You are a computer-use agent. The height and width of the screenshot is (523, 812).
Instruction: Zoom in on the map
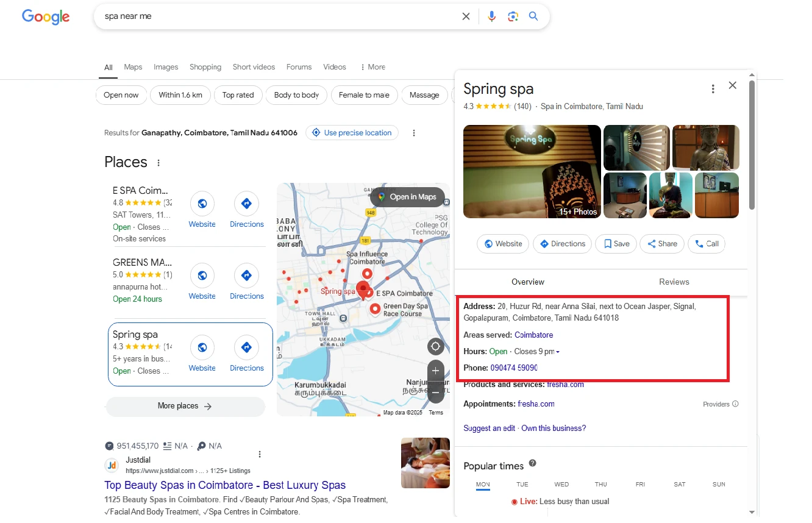pos(435,371)
